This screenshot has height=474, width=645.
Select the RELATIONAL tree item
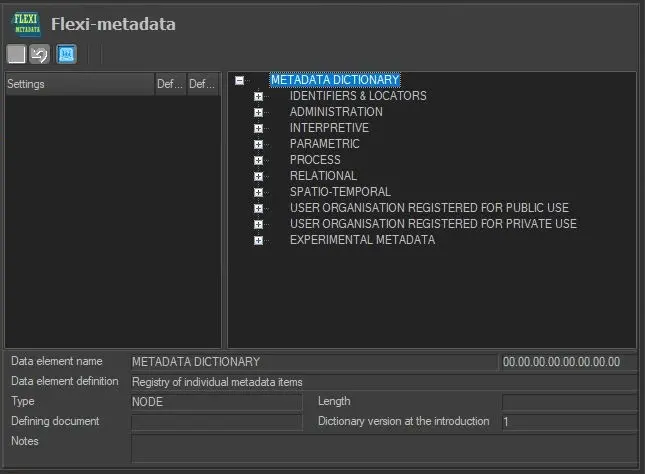point(323,176)
